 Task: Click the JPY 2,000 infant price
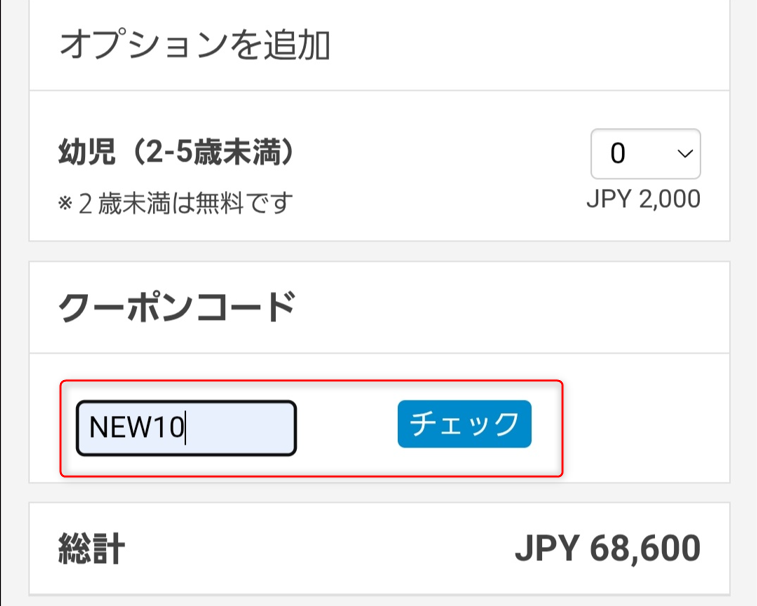pyautogui.click(x=643, y=199)
